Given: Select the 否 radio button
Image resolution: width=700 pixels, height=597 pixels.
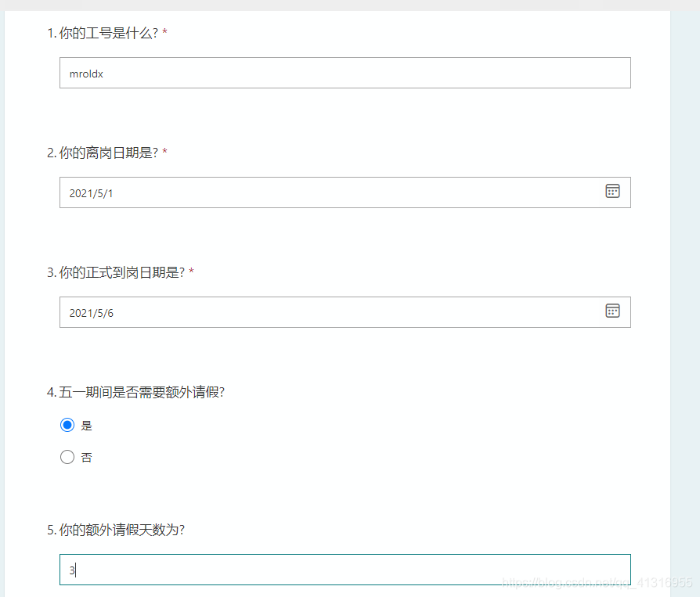Looking at the screenshot, I should pos(67,456).
